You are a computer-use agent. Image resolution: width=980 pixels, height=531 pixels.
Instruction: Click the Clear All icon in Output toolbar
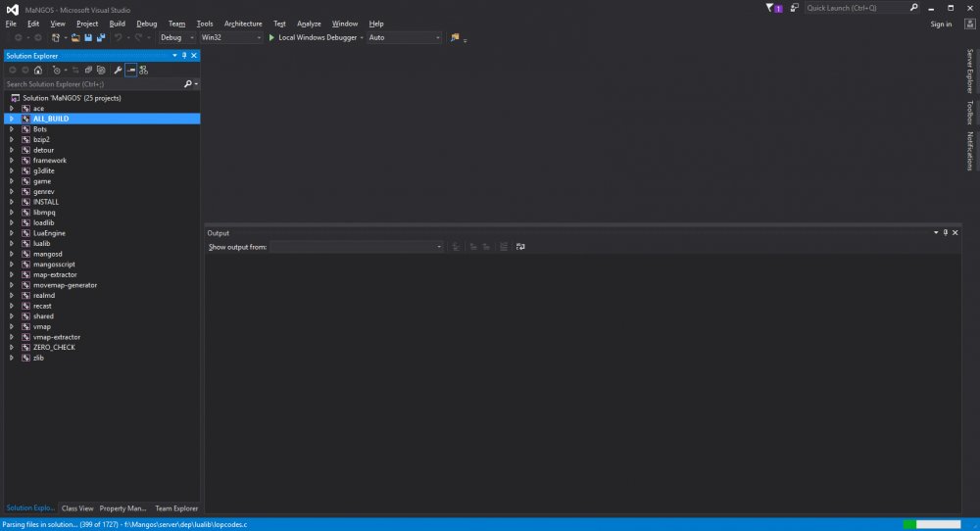pyautogui.click(x=504, y=247)
